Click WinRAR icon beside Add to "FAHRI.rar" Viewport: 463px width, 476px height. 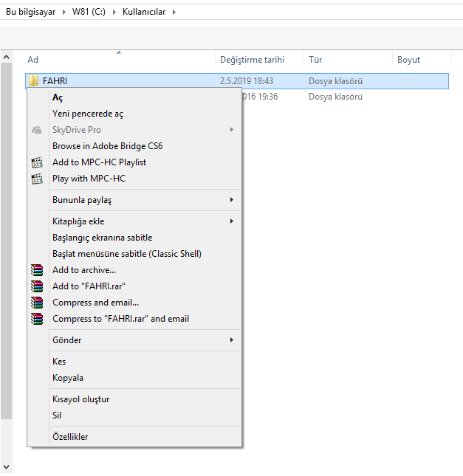coord(37,286)
